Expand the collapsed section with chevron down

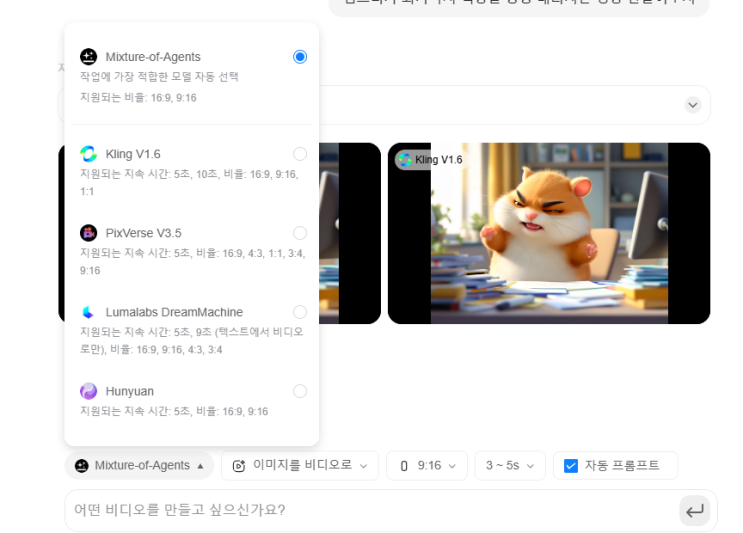click(693, 105)
